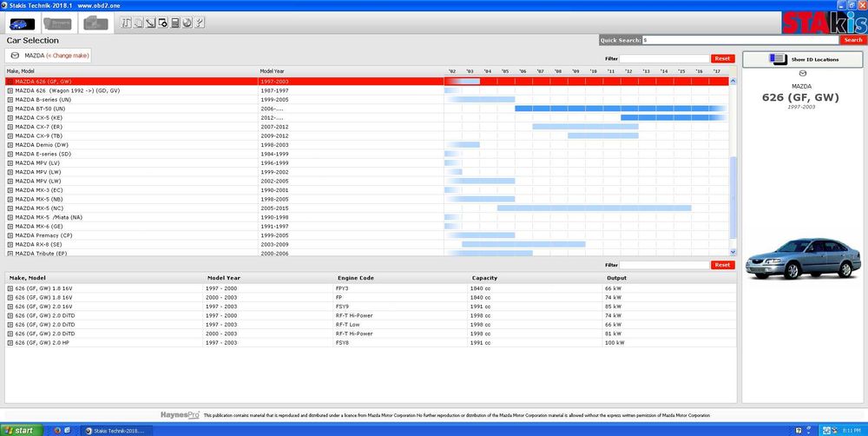Select 626 2.0 DiTD 74 kW variant

pos(371,315)
